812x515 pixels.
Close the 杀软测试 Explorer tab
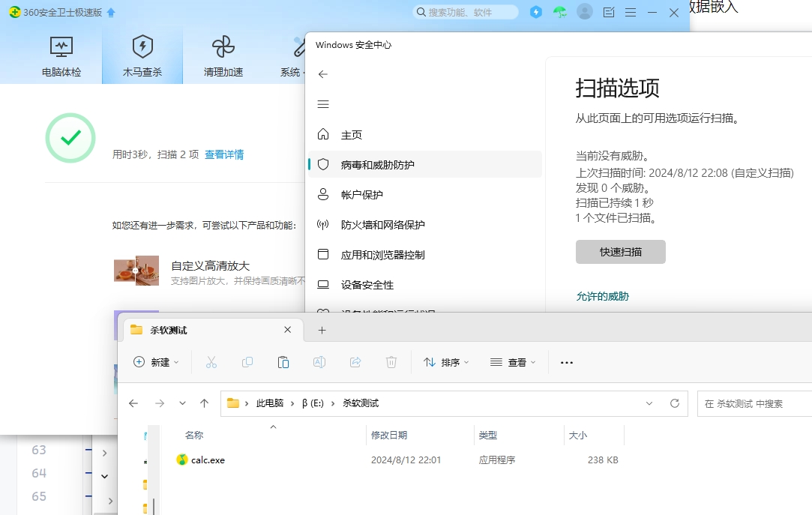point(287,330)
